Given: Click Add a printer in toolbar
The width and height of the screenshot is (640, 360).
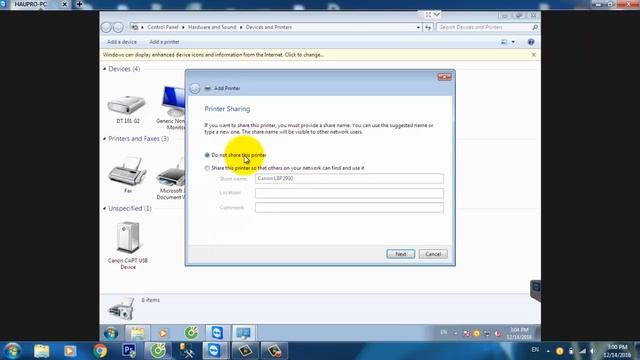Looking at the screenshot, I should point(164,42).
